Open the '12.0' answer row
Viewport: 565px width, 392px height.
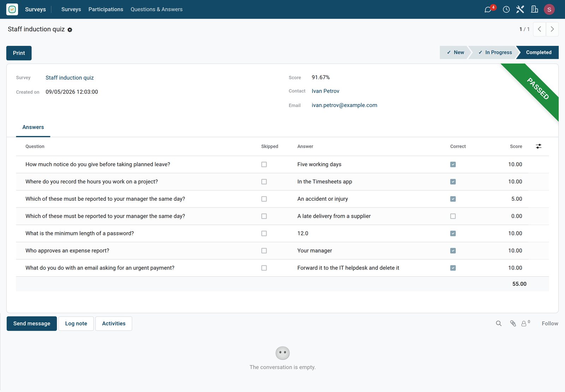303,234
